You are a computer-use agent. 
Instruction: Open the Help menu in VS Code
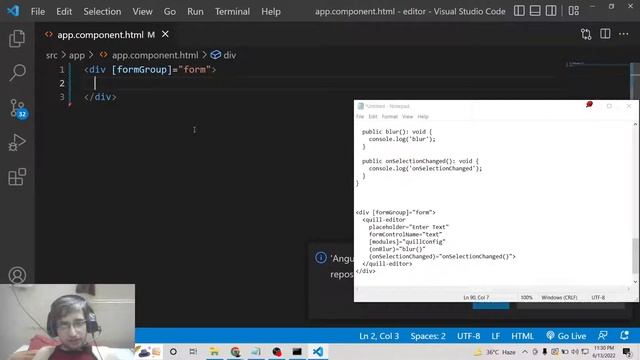click(271, 11)
